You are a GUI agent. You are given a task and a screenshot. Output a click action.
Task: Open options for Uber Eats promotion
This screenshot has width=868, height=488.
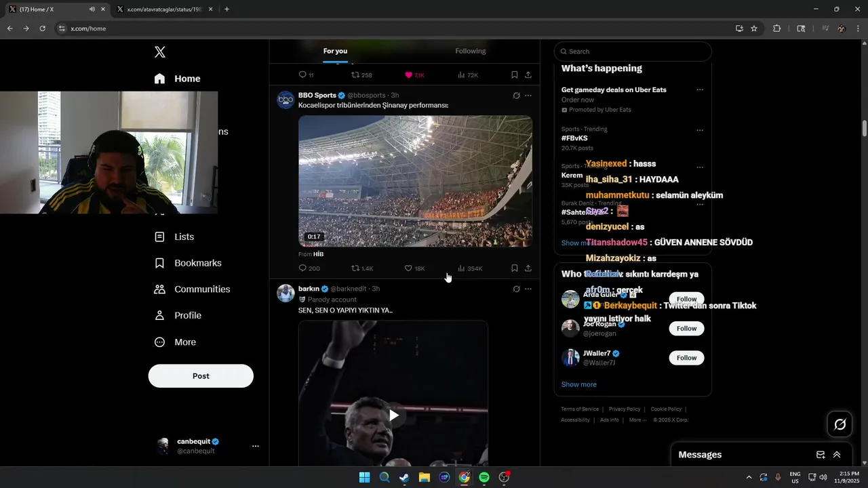tap(700, 90)
